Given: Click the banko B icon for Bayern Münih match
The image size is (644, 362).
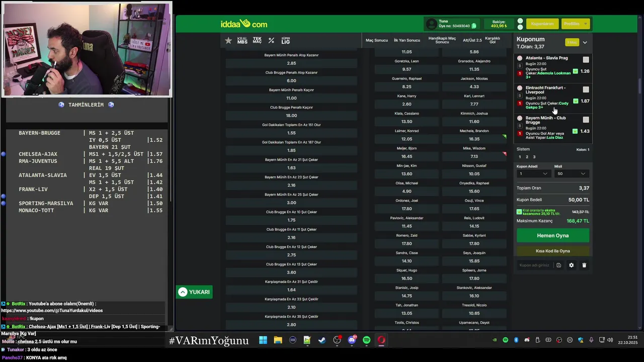Looking at the screenshot, I should (x=520, y=126).
